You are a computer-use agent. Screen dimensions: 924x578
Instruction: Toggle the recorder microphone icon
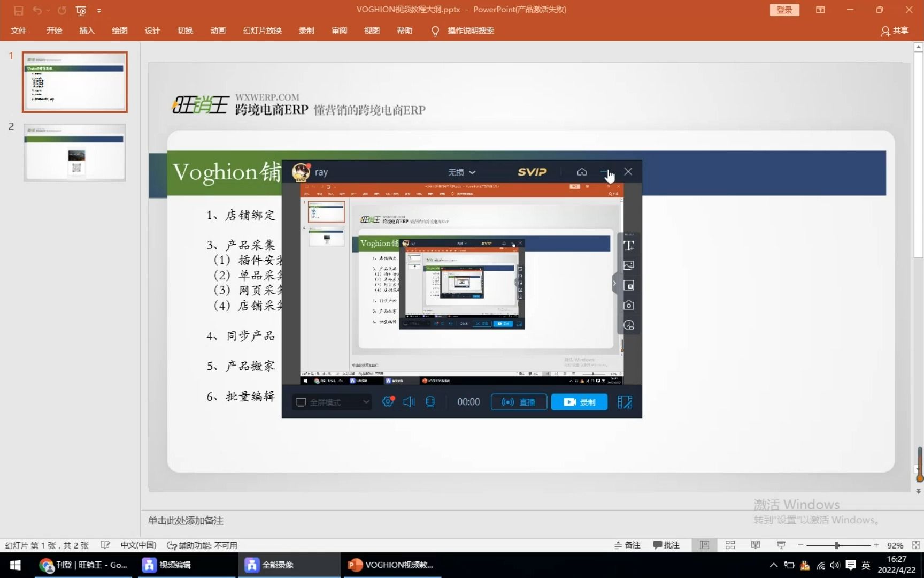coord(430,401)
